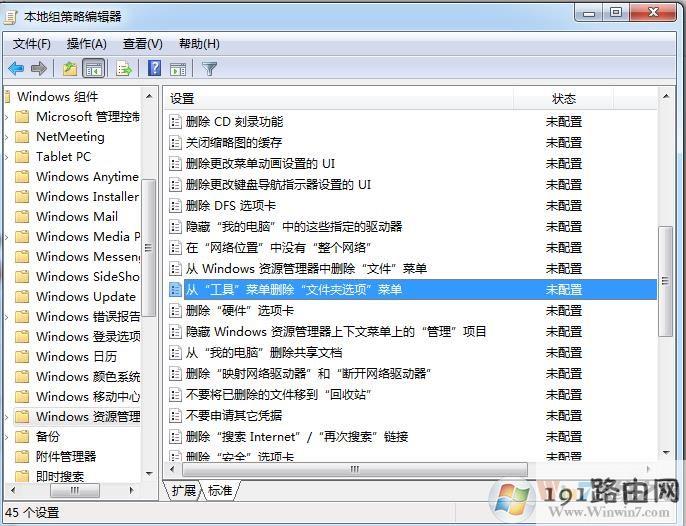The height and width of the screenshot is (526, 686).
Task: Select Windows Messenger in the tree
Action: click(88, 256)
